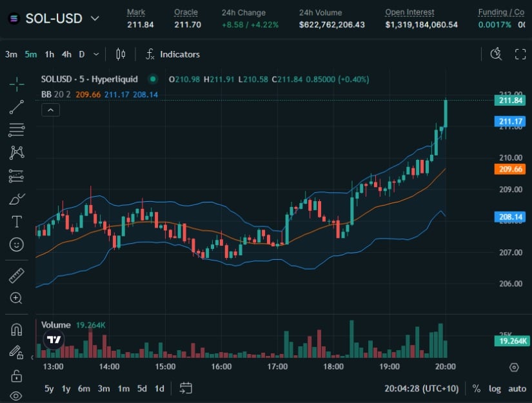Click the Volume indicator label

(x=55, y=325)
